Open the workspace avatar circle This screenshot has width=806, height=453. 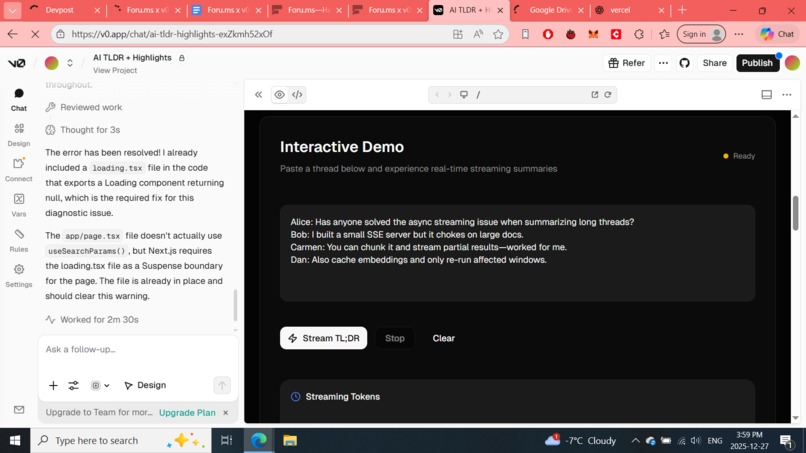(51, 63)
